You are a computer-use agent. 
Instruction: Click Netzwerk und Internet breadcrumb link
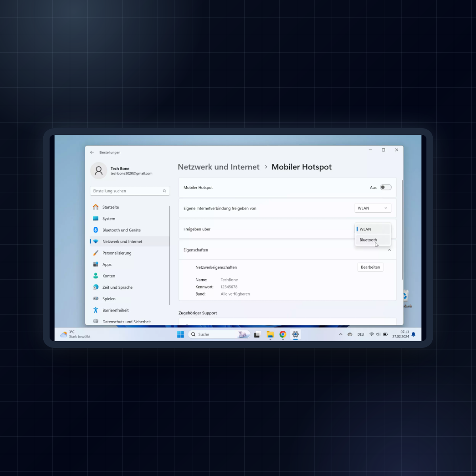coord(219,167)
